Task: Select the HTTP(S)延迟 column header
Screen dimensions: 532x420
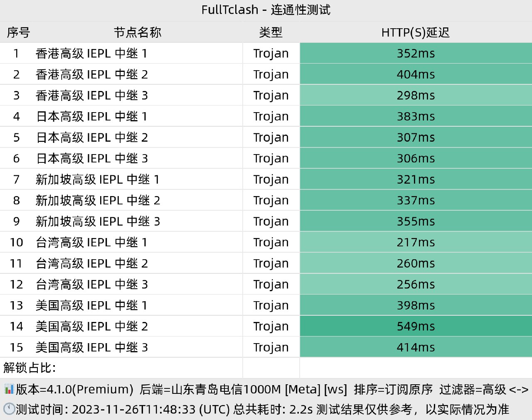Action: point(416,32)
